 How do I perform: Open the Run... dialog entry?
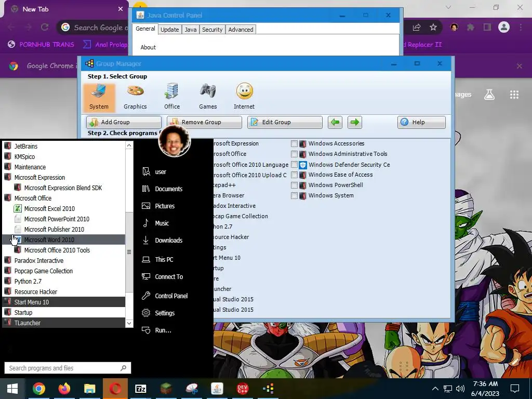click(x=156, y=330)
